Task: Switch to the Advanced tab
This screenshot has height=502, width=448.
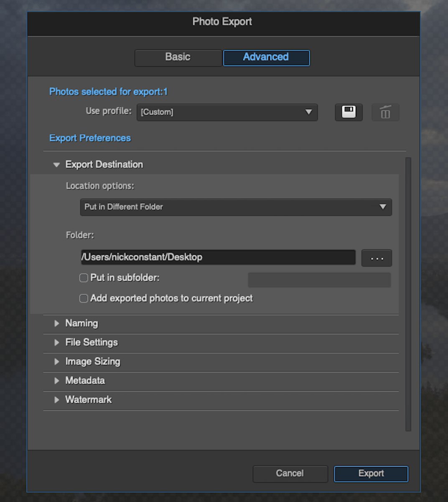Action: coord(266,57)
